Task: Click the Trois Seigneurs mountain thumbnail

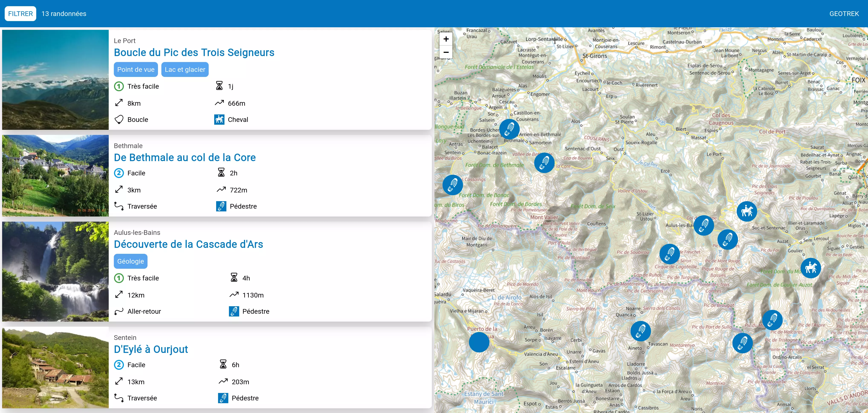Action: (55, 80)
